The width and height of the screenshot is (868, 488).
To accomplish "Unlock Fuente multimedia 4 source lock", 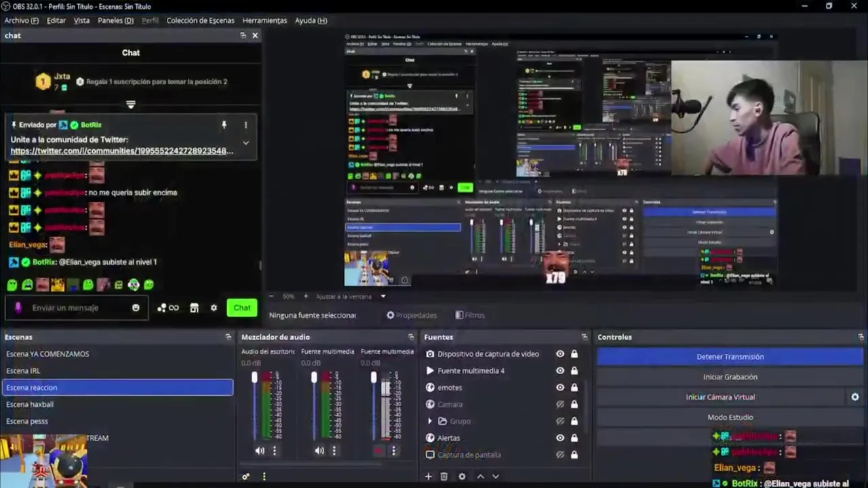I will coord(574,371).
